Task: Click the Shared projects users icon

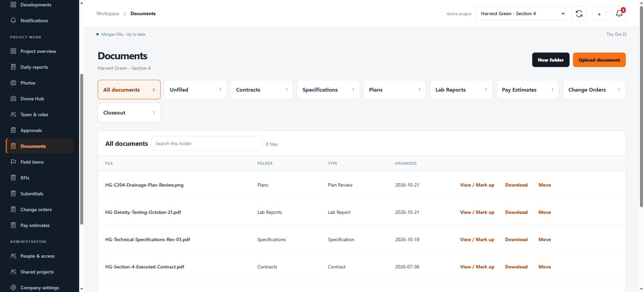Action: click(x=13, y=272)
